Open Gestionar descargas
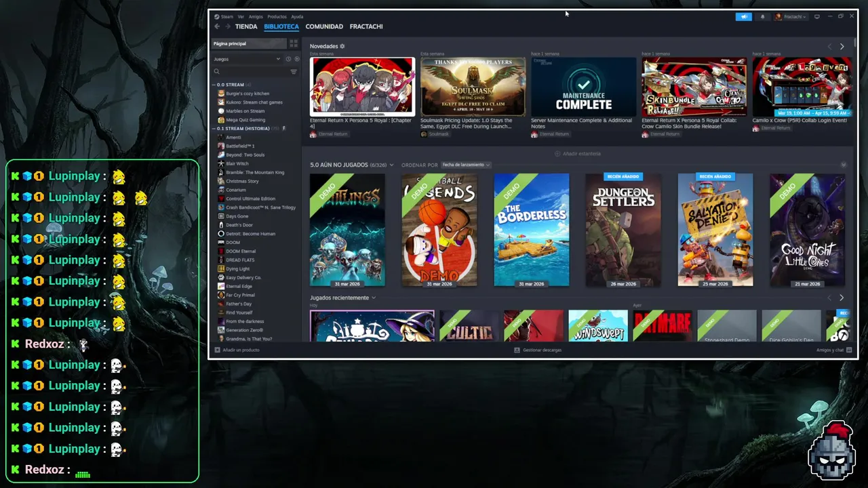This screenshot has height=488, width=868. click(x=542, y=350)
